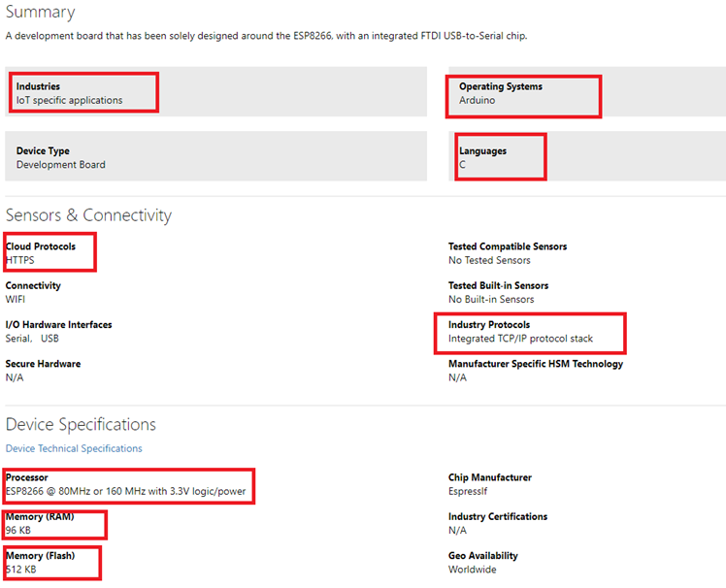Click the Memory (Flash) label
This screenshot has height=588, width=726.
pos(41,556)
